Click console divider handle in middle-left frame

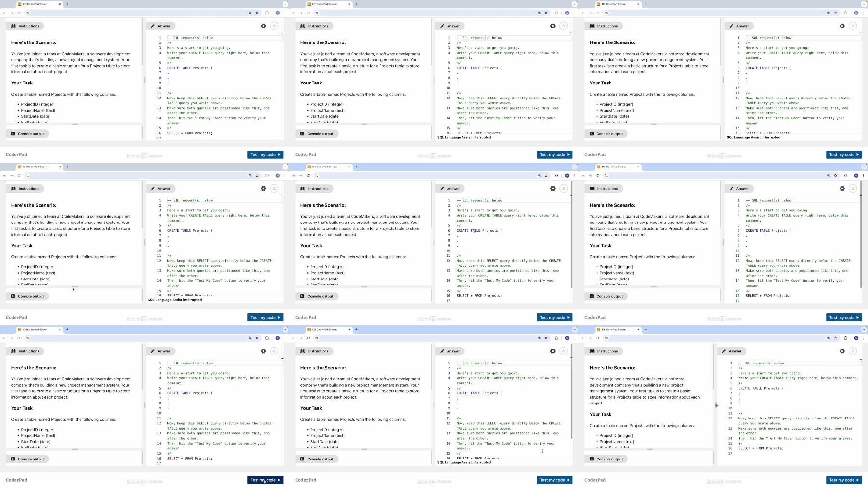[x=75, y=287]
